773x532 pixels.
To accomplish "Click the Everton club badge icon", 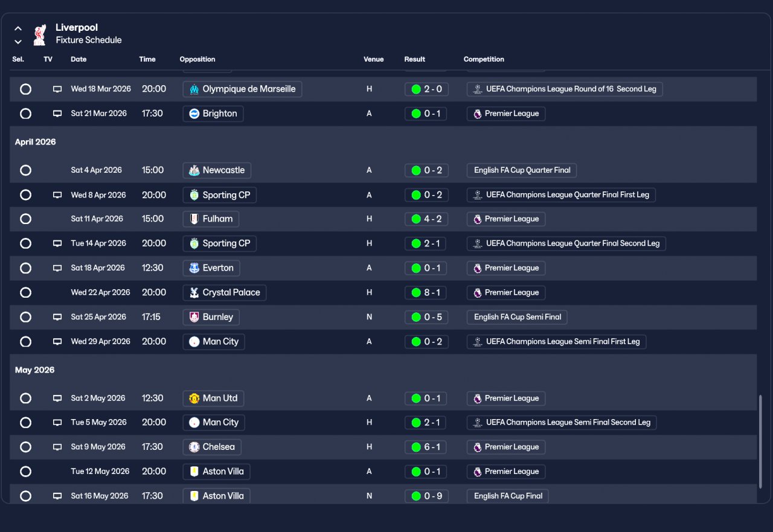I will [x=194, y=268].
